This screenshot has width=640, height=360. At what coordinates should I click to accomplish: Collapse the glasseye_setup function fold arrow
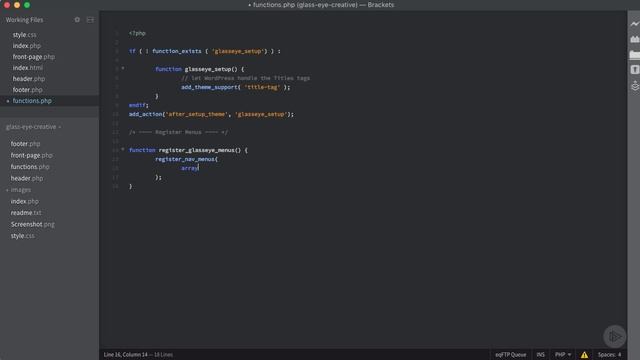pyautogui.click(x=122, y=69)
